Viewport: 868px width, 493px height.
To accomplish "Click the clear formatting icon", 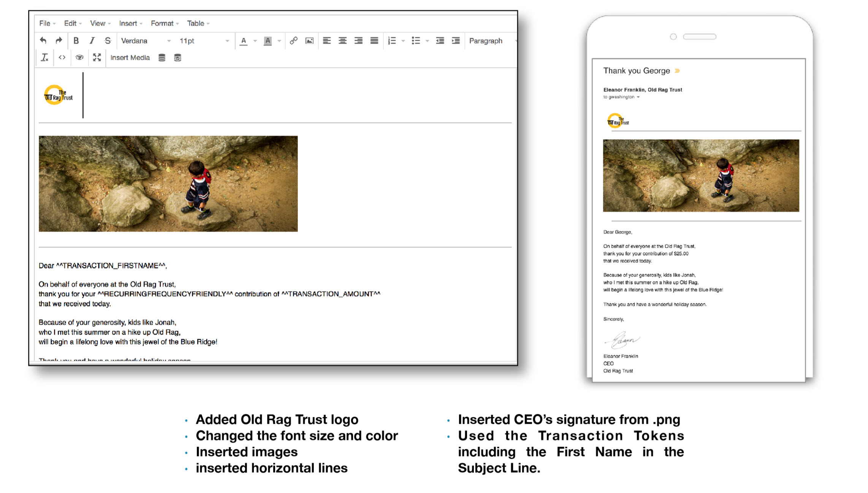I will tap(44, 57).
